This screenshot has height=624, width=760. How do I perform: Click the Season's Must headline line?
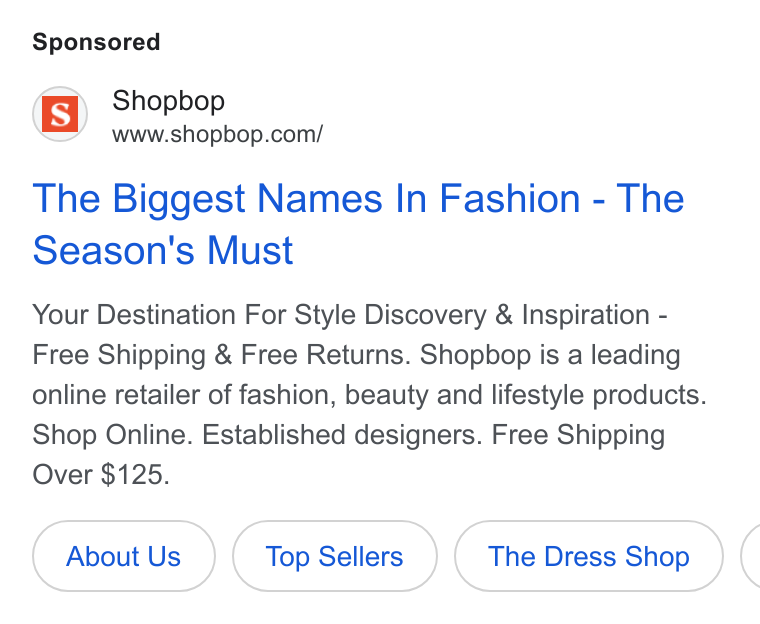163,250
